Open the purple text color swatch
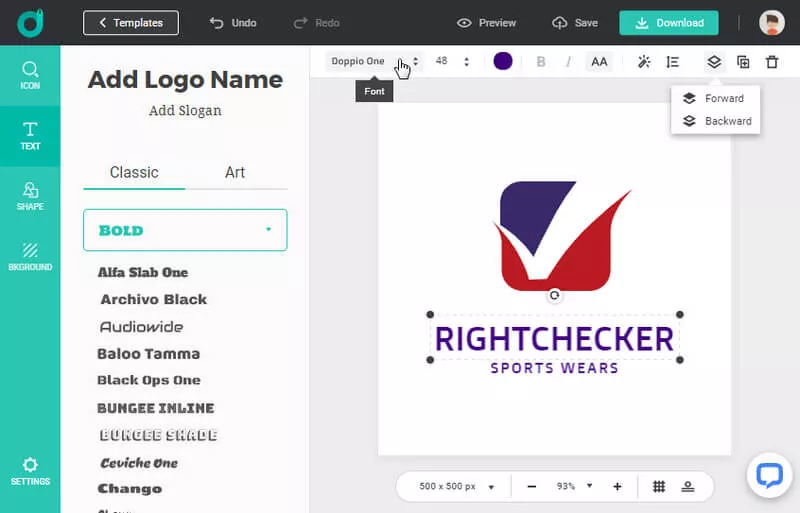The height and width of the screenshot is (513, 800). (x=503, y=61)
